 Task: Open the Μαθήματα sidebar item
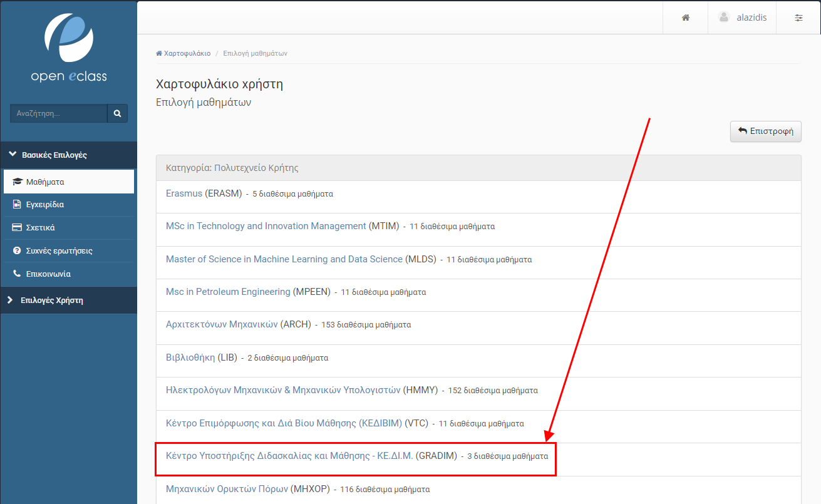(69, 182)
